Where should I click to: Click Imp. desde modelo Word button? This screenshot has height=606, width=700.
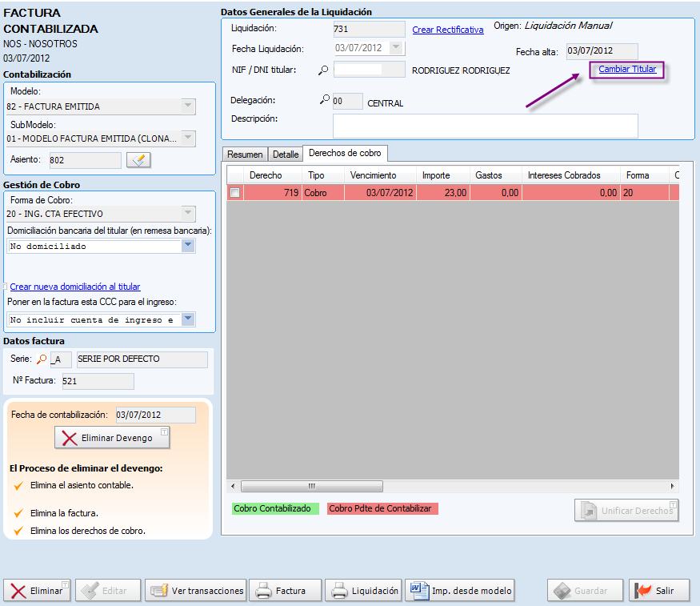(459, 591)
